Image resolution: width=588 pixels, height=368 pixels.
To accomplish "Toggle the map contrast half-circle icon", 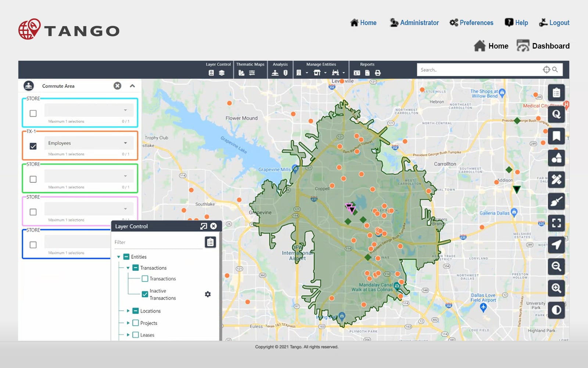I will click(556, 310).
